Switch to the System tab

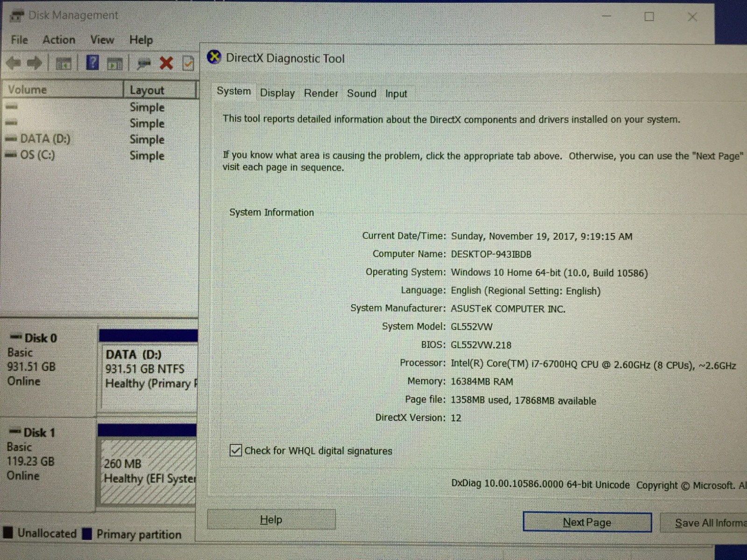[x=233, y=91]
